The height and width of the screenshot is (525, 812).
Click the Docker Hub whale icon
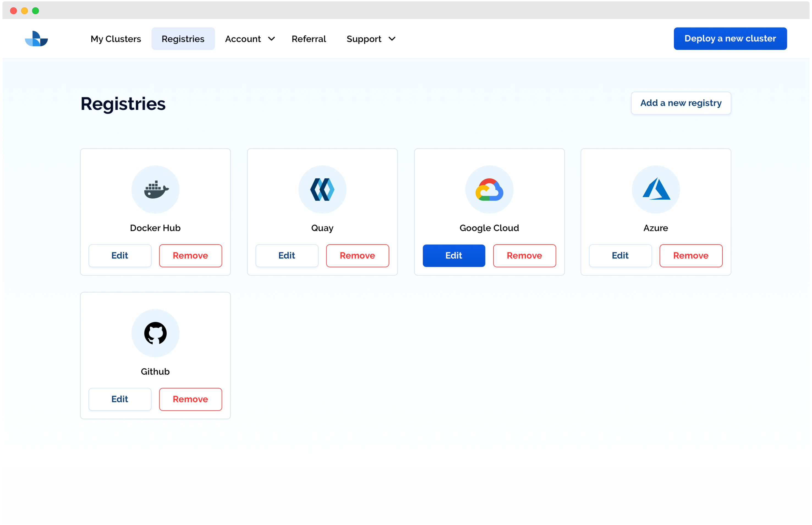(156, 190)
